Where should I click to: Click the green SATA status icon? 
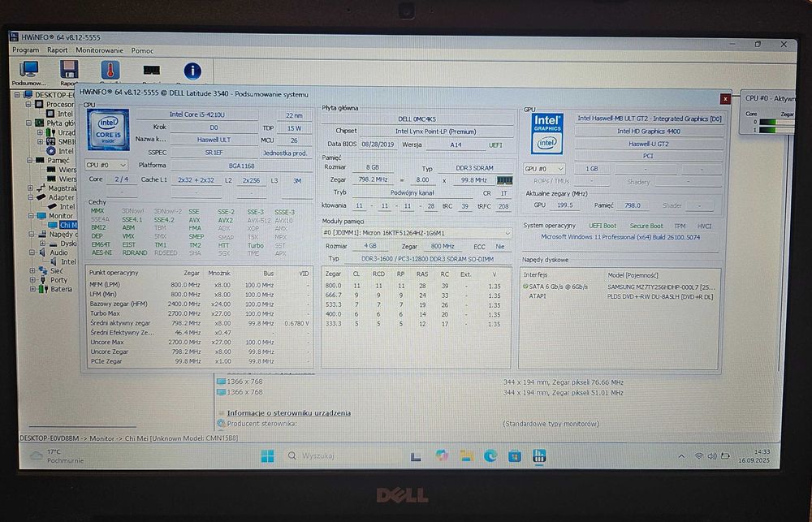coord(525,286)
